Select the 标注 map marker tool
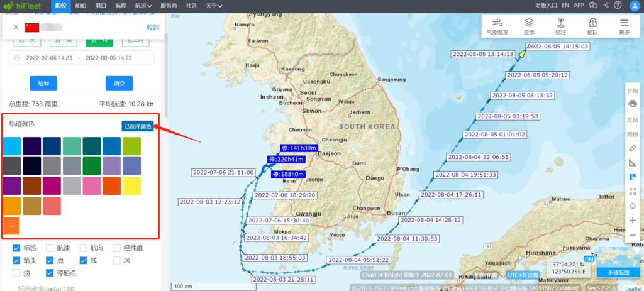This screenshot has width=644, height=291. point(560,25)
